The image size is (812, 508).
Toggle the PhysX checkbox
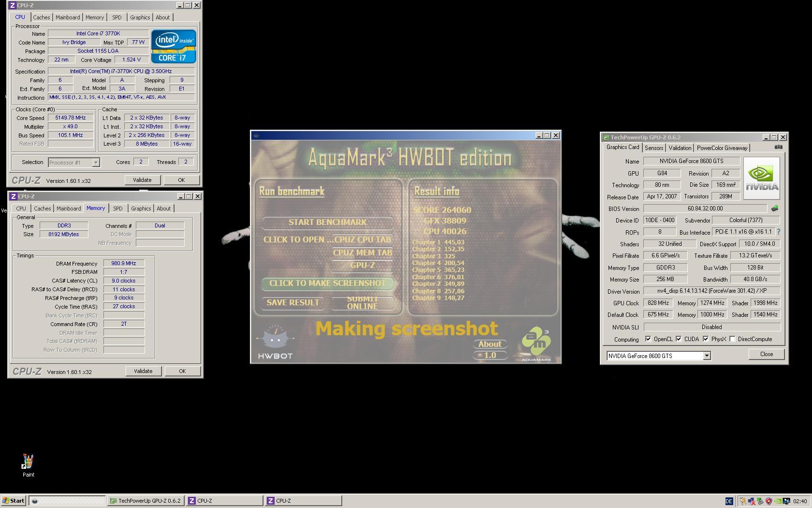coord(706,339)
